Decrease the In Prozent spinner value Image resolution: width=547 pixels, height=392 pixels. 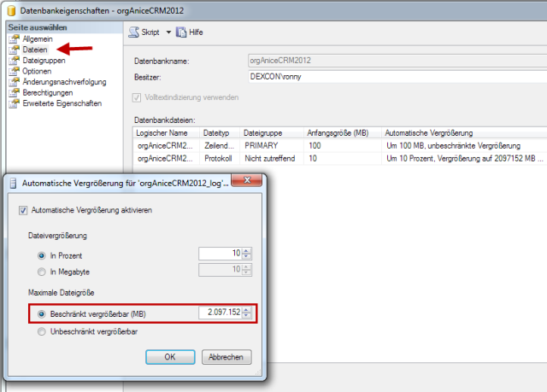point(246,256)
